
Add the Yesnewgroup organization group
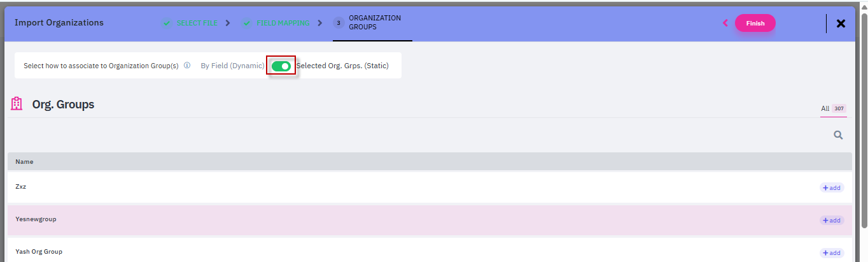click(x=832, y=221)
